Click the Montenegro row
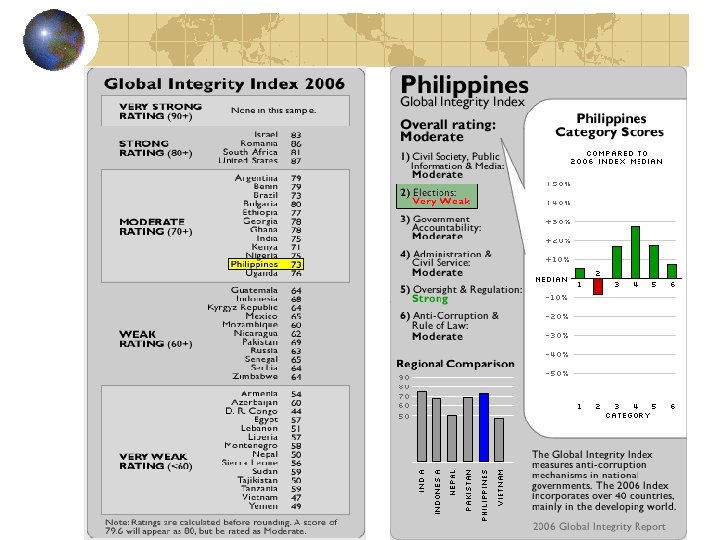Screen dimensions: 720x540 tap(263, 446)
